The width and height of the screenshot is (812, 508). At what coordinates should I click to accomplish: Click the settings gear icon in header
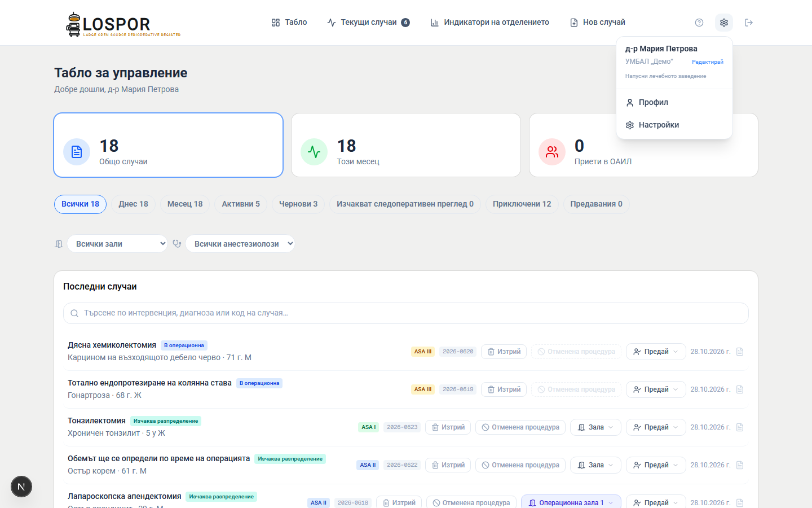(724, 23)
